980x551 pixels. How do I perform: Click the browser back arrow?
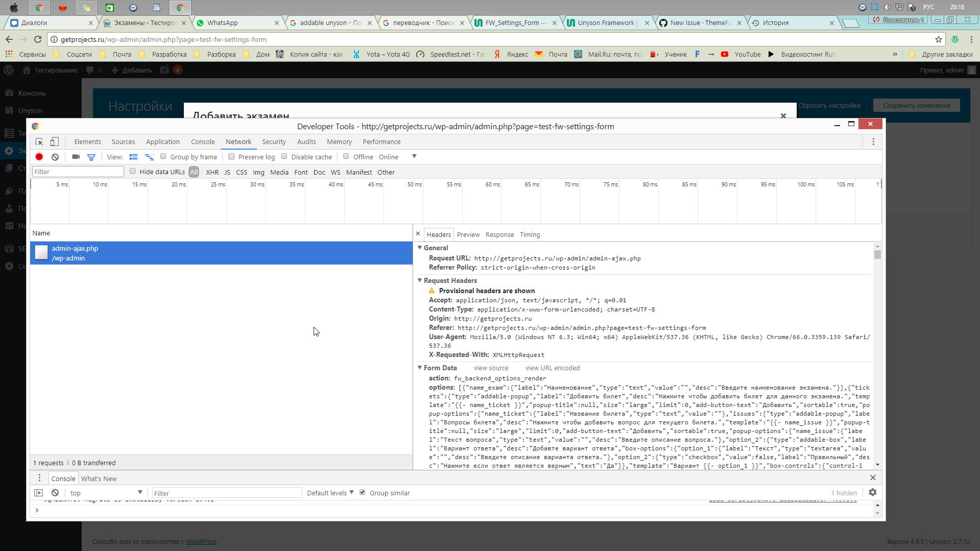(x=9, y=39)
